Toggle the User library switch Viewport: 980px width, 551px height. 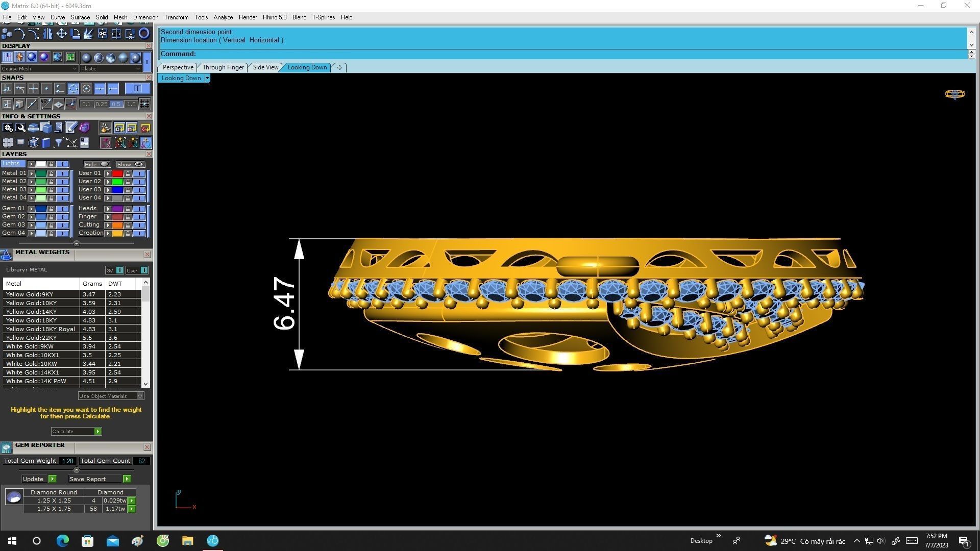click(x=144, y=270)
